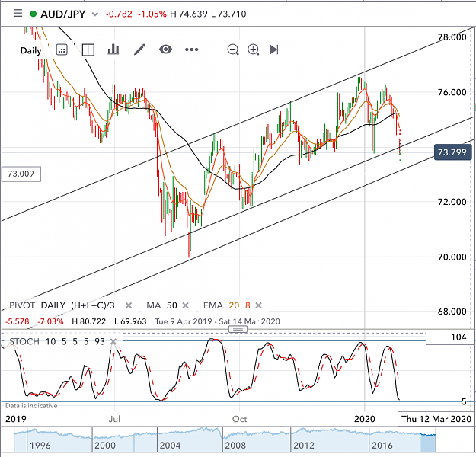Click the green market status dot

point(34,14)
